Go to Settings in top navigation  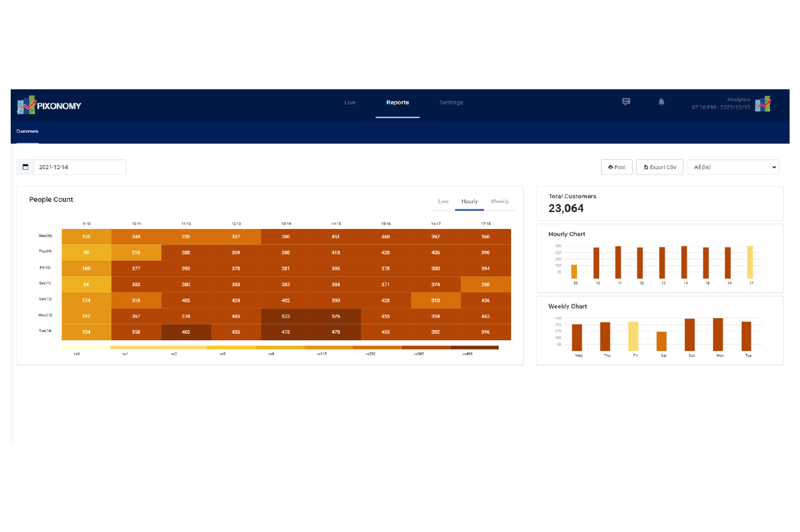(x=451, y=103)
